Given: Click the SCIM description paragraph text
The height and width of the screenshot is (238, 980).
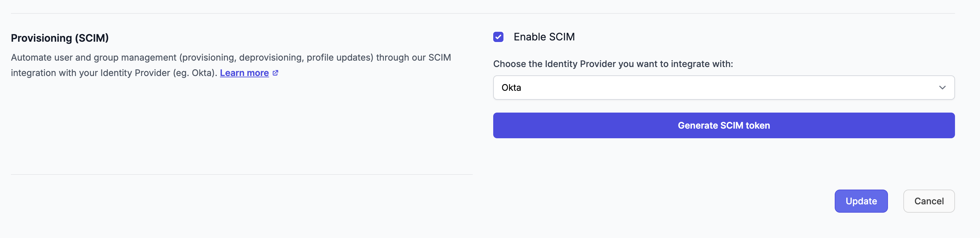Looking at the screenshot, I should [228, 65].
